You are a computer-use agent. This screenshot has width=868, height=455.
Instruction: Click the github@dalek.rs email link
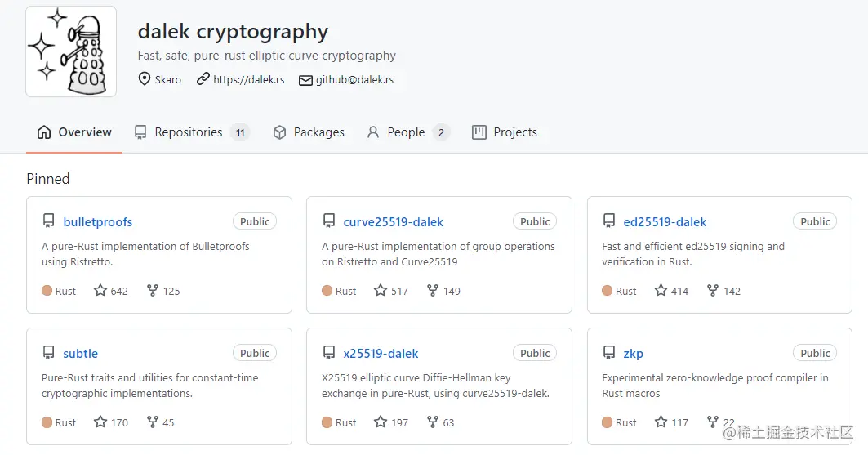click(354, 80)
